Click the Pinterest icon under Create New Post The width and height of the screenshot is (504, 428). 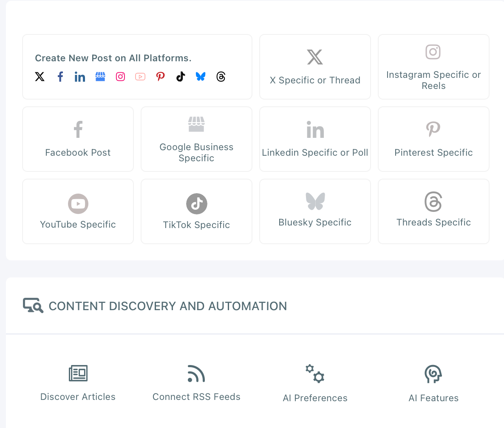pyautogui.click(x=160, y=77)
